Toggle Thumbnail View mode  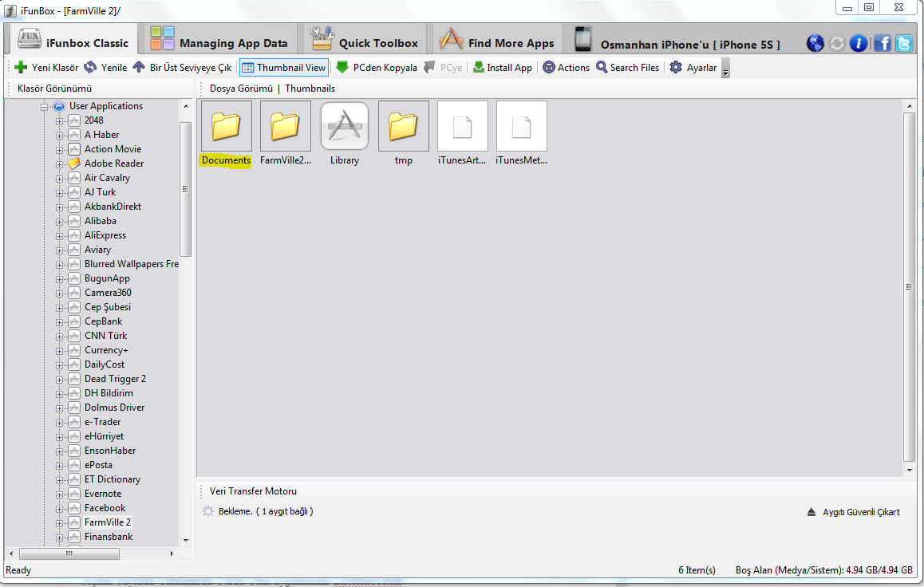pos(284,68)
